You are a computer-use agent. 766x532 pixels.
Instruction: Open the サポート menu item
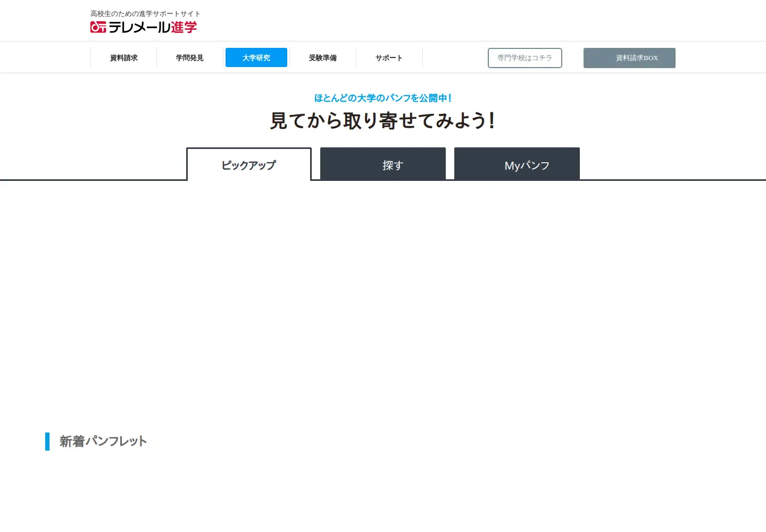click(389, 57)
